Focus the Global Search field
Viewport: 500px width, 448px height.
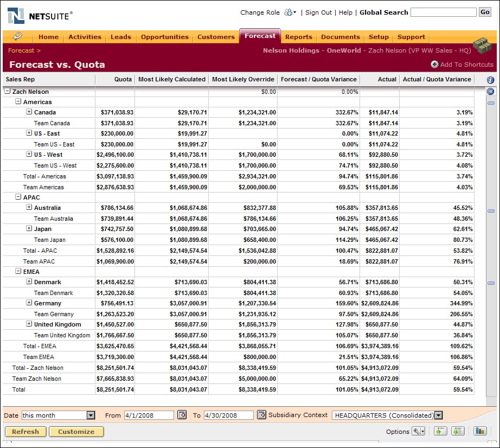tap(443, 12)
